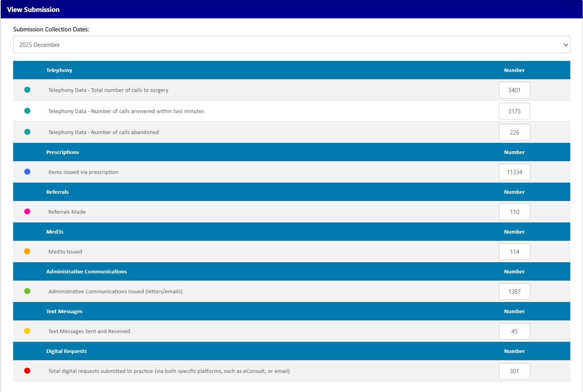Click the Telephony section header

pos(59,70)
